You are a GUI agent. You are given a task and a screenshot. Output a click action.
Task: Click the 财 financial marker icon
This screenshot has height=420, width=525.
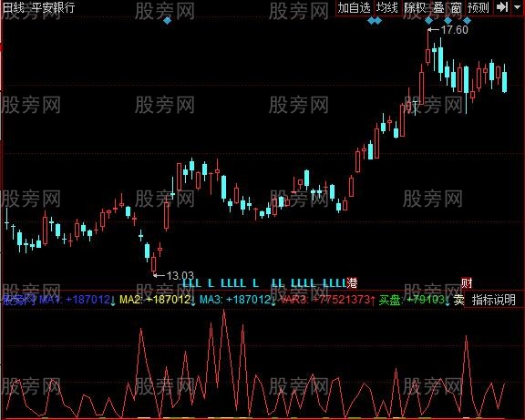point(467,283)
